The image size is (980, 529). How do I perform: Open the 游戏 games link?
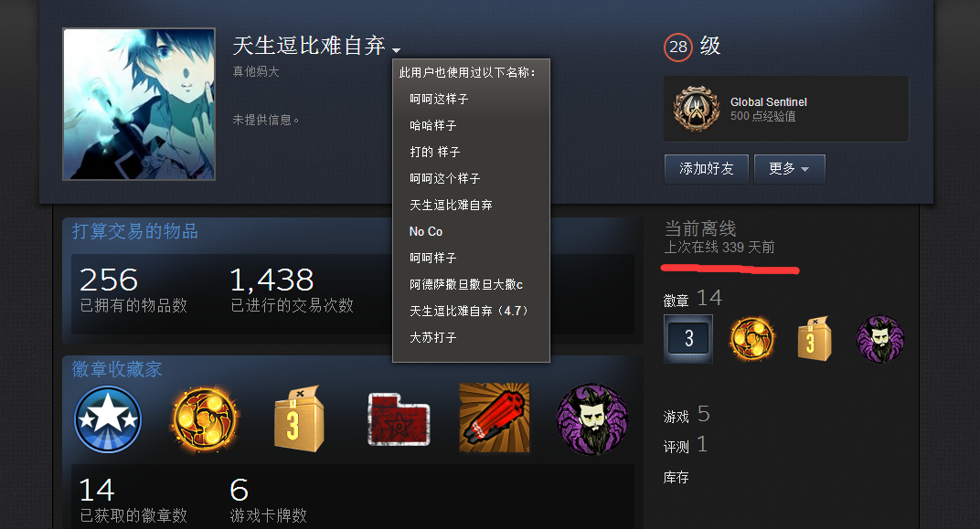(x=676, y=417)
